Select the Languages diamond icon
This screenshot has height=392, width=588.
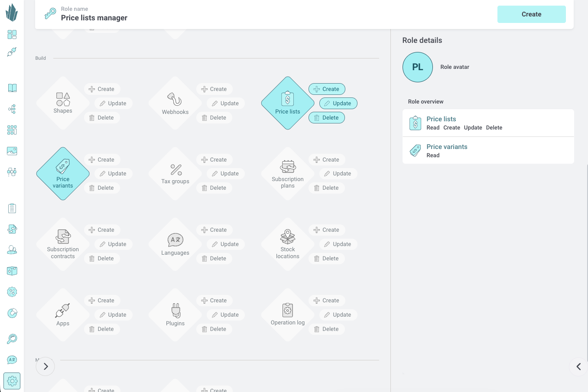175,244
